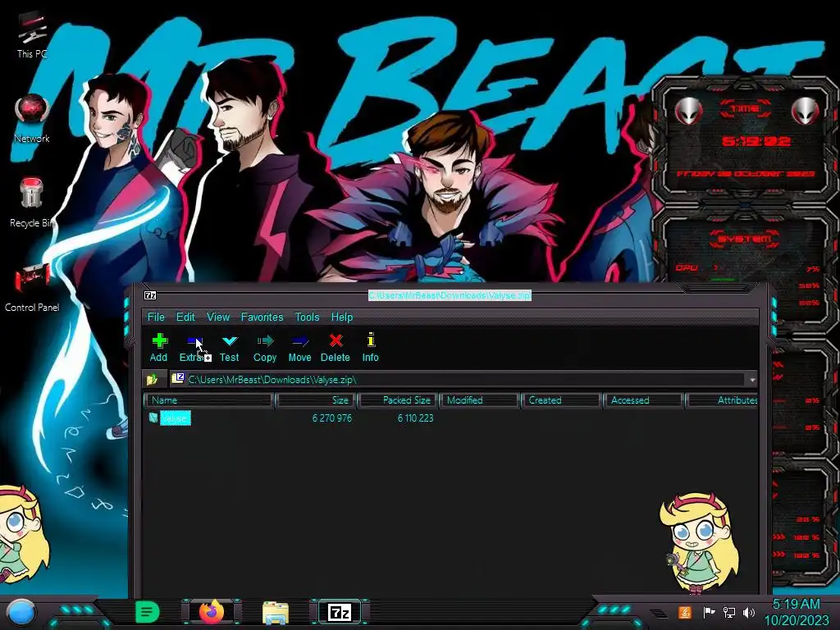Open the File menu

pyautogui.click(x=156, y=317)
